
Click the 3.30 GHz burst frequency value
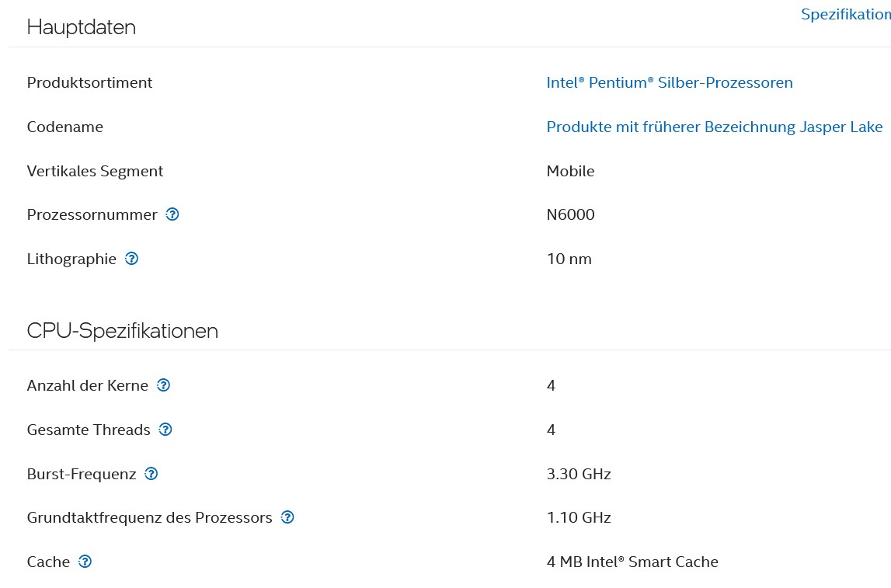pos(579,474)
